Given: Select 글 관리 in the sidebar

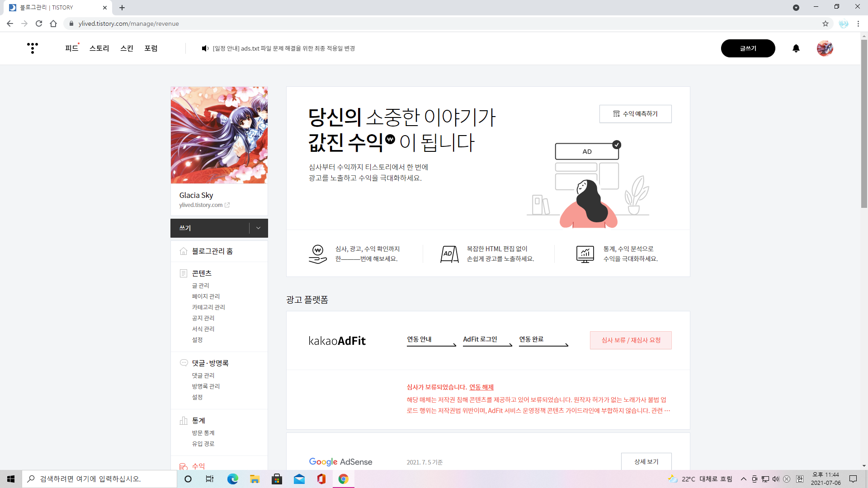Looking at the screenshot, I should click(x=200, y=286).
